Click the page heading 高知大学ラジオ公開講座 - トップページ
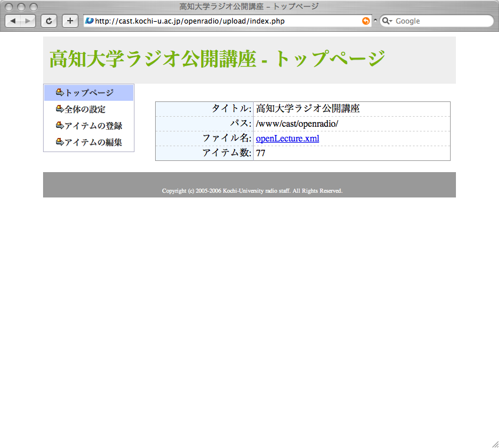 (x=218, y=59)
